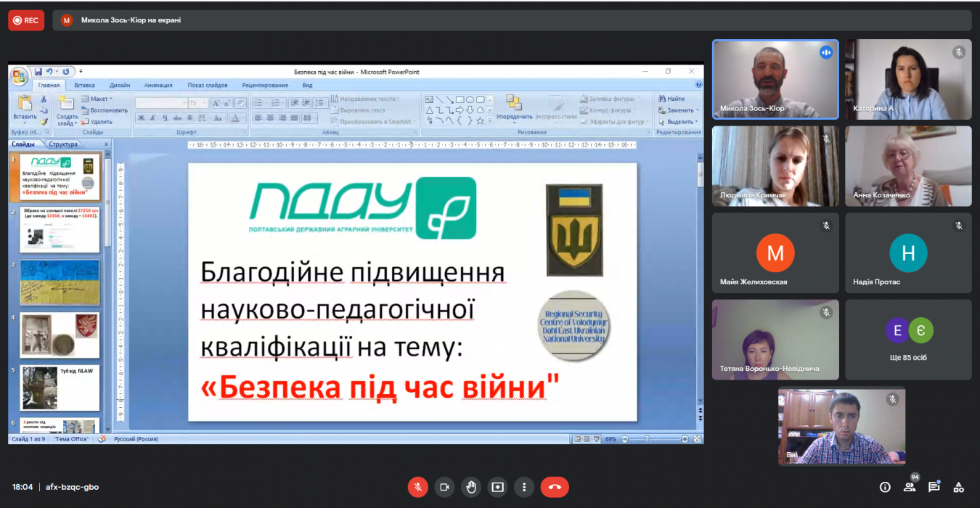This screenshot has width=980, height=508.
Task: Open the Дизайн ribbon tab
Action: coord(120,85)
